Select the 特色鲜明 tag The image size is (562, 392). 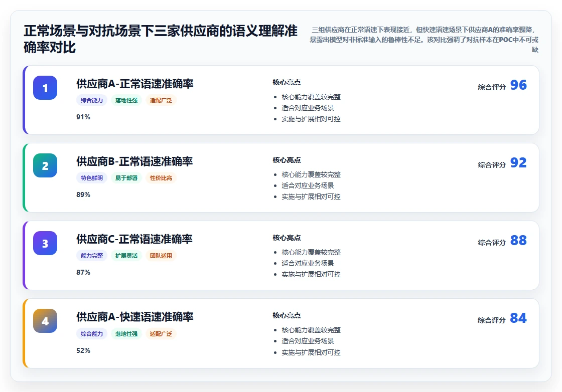point(92,178)
